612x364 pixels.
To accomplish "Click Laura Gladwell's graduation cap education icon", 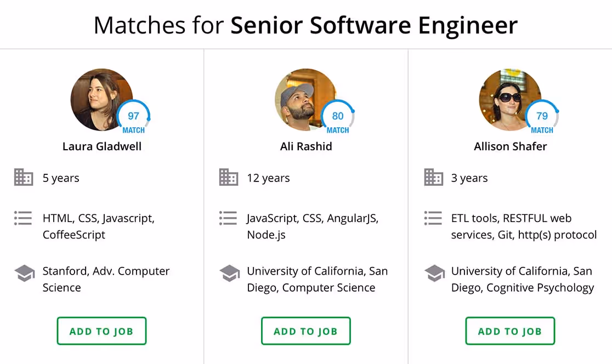I will pyautogui.click(x=24, y=272).
